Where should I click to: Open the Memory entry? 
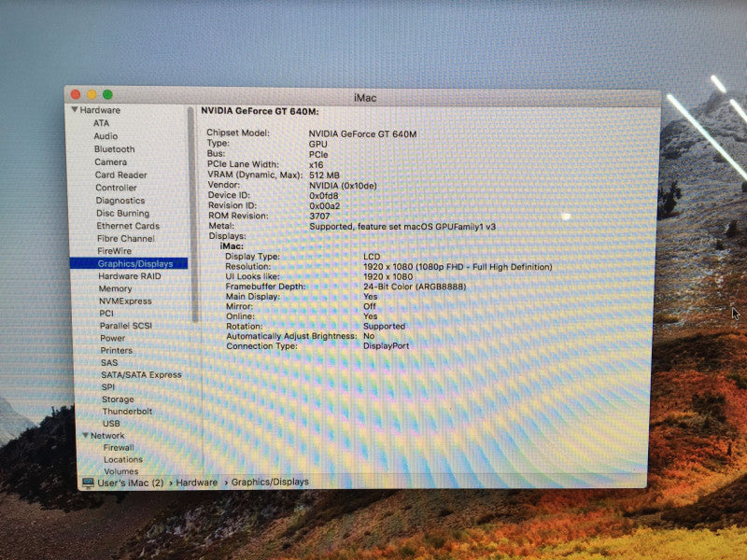115,288
